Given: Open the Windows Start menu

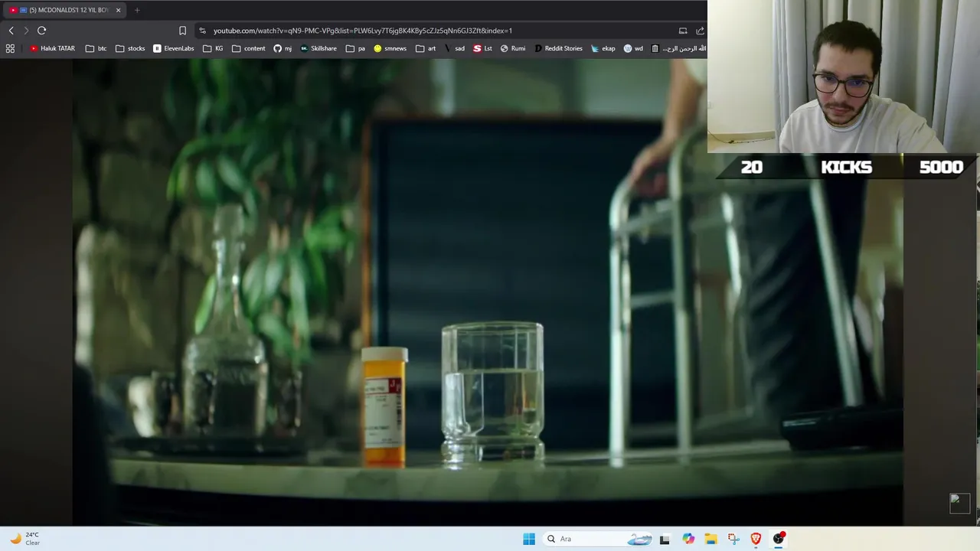Looking at the screenshot, I should point(529,539).
